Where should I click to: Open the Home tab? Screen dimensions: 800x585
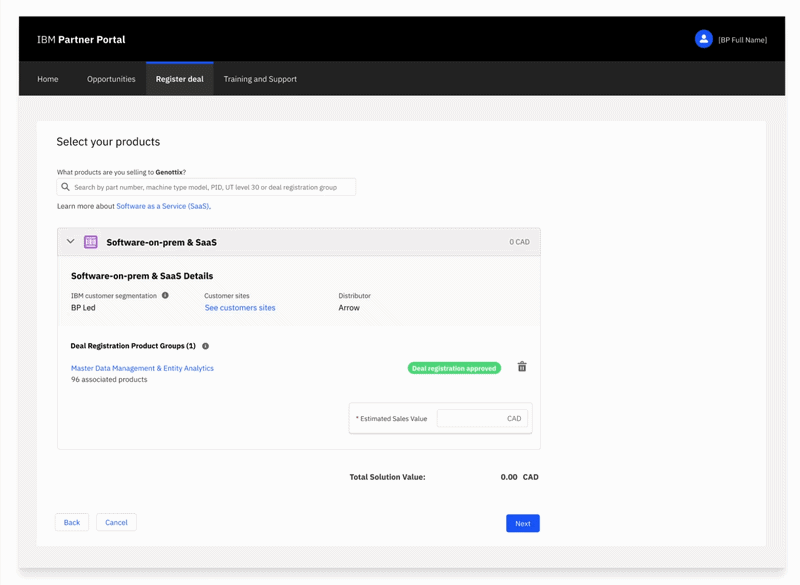click(48, 79)
